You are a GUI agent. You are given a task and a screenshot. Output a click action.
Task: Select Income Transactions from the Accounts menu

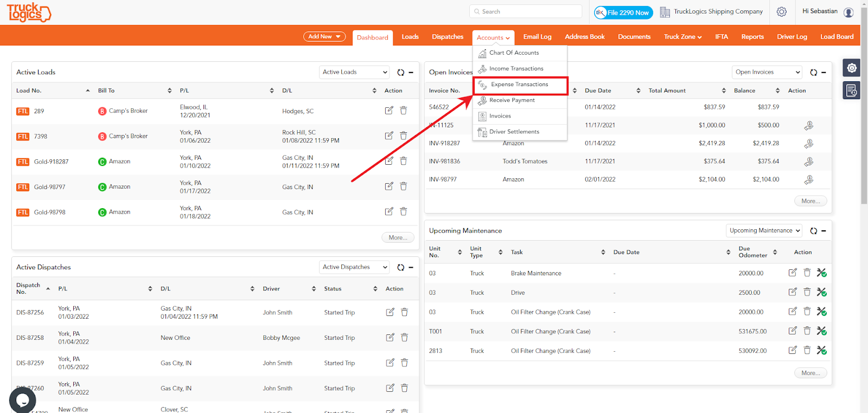click(x=520, y=69)
